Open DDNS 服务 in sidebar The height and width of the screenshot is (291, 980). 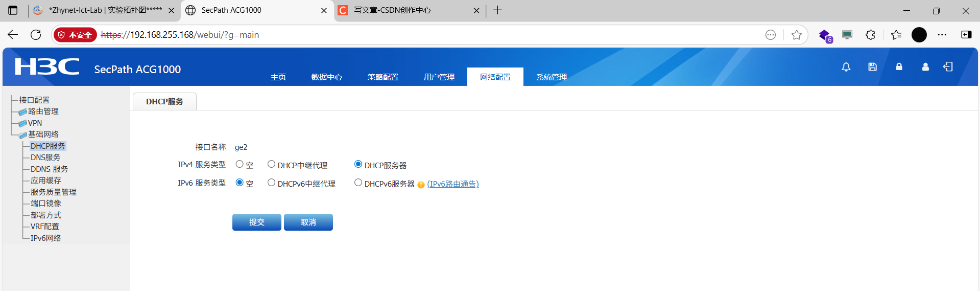(49, 169)
